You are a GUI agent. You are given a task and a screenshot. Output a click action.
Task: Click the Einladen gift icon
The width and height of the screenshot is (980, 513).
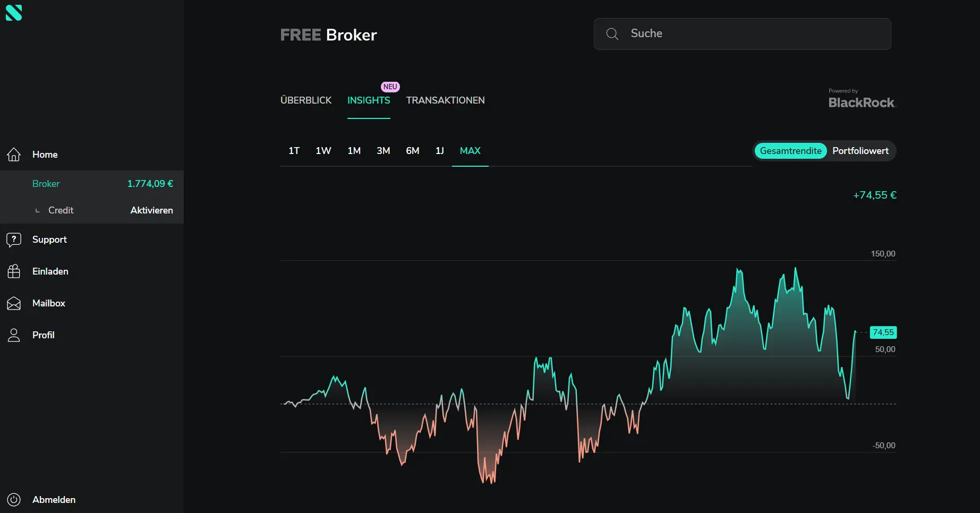pos(14,271)
